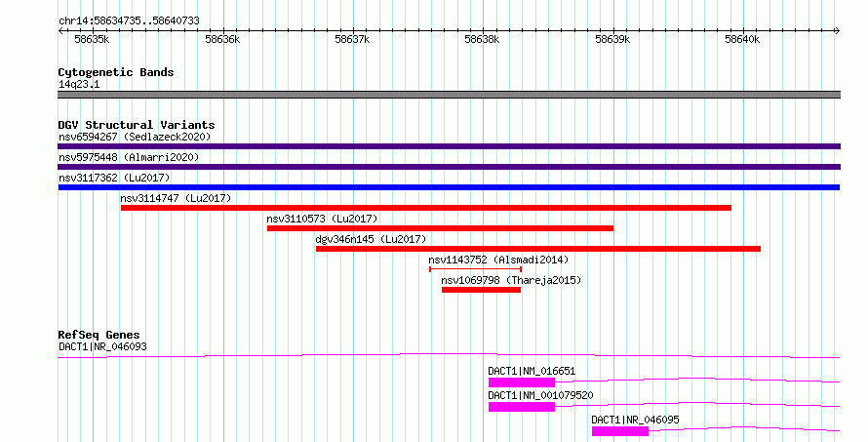
Task: Click the 58635k ruler mark
Action: [92, 39]
